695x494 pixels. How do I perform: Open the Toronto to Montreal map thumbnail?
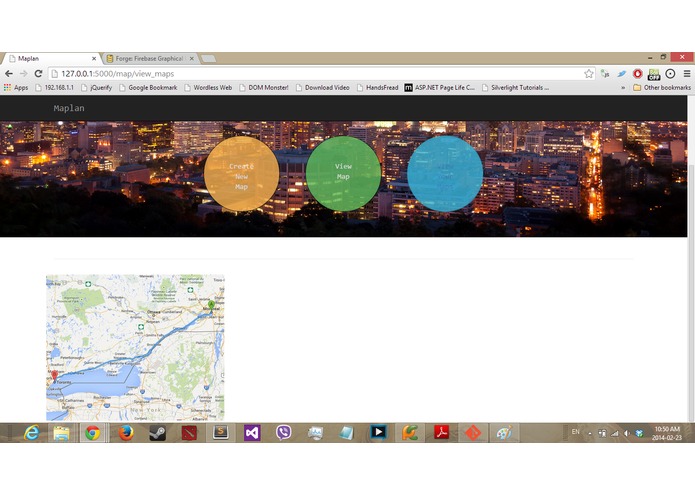[135, 347]
